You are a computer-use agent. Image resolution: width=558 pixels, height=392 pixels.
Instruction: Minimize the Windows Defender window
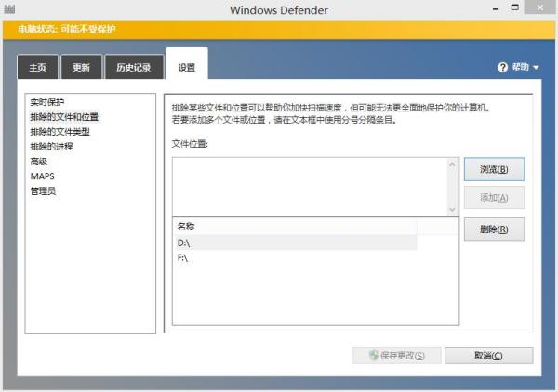pyautogui.click(x=496, y=8)
